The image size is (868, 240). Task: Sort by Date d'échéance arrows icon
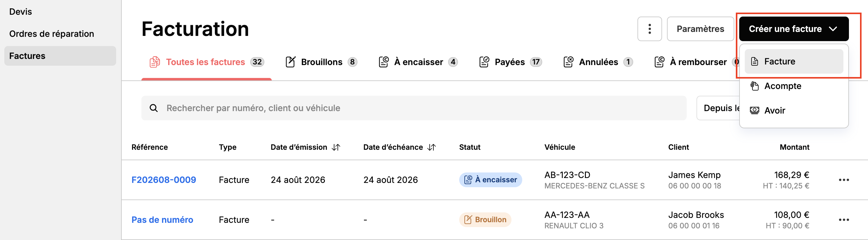pyautogui.click(x=432, y=147)
